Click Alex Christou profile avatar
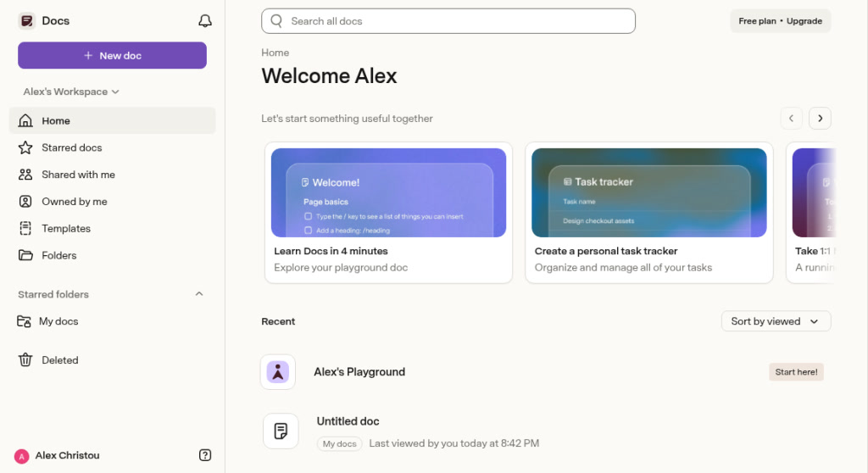The height and width of the screenshot is (473, 868). pyautogui.click(x=21, y=456)
